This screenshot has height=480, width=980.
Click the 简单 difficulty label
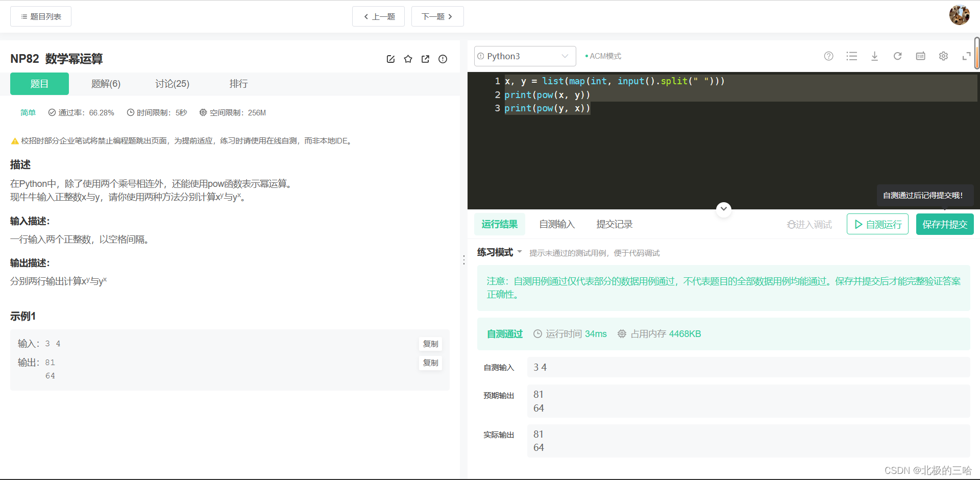pyautogui.click(x=28, y=112)
